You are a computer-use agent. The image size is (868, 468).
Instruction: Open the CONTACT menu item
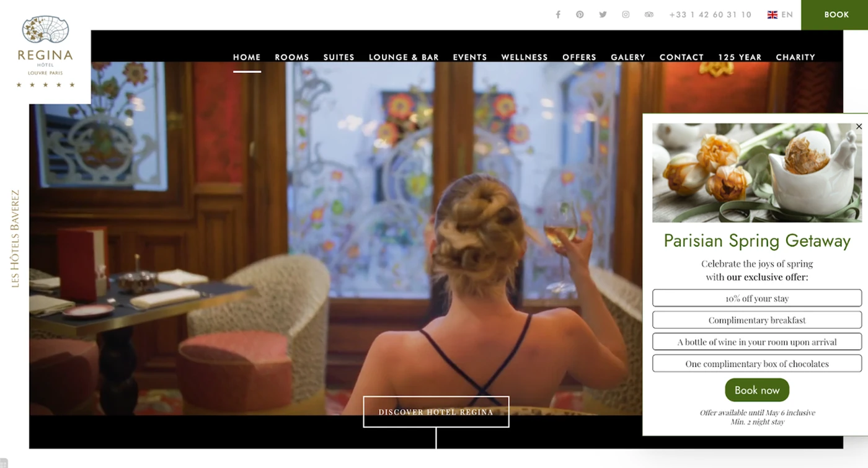[681, 57]
